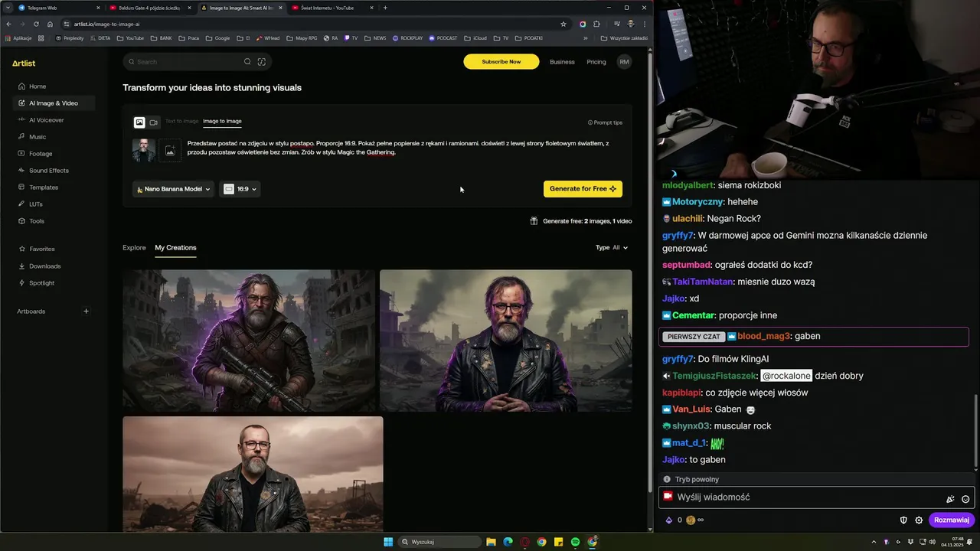This screenshot has width=980, height=551.
Task: Open Sound Effects in sidebar
Action: 43,171
